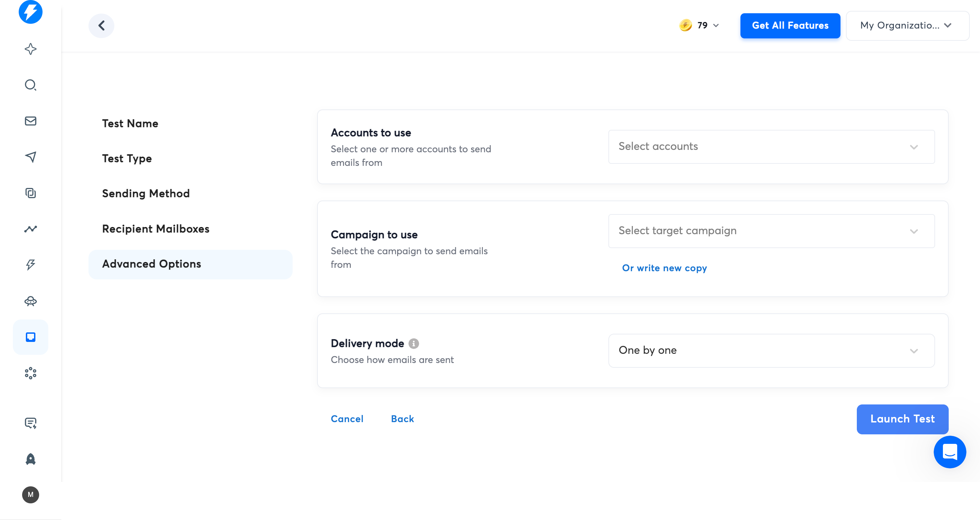Open the Select accounts dropdown
Image resolution: width=980 pixels, height=520 pixels.
[771, 146]
